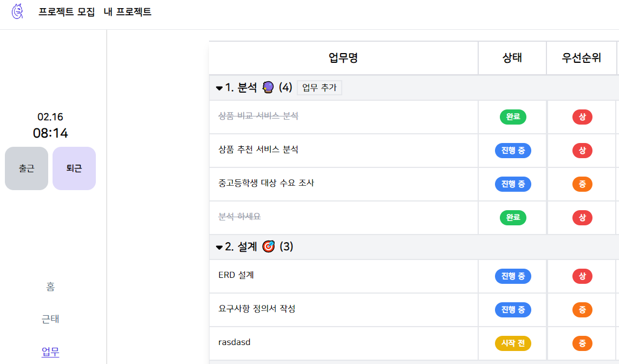Toggle the 시작 전 status on "rasdasd"
The image size is (619, 364).
(512, 343)
